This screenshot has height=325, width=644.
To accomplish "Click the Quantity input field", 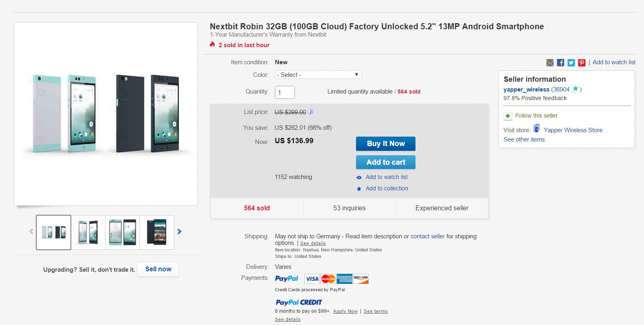I will (x=285, y=92).
